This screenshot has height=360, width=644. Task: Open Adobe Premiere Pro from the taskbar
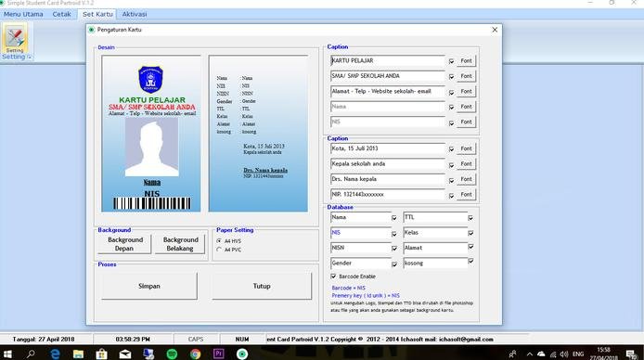pos(218,354)
